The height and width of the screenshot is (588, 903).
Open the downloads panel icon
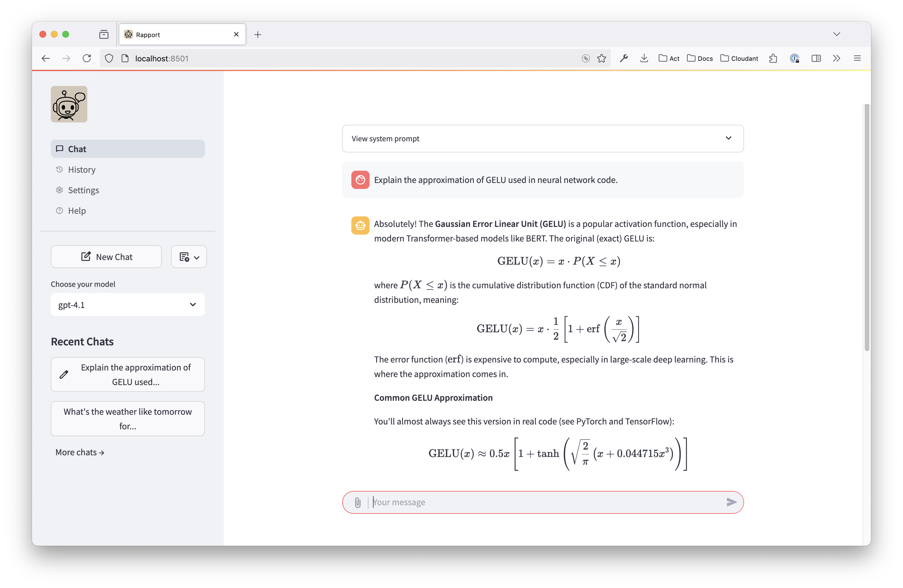[644, 59]
